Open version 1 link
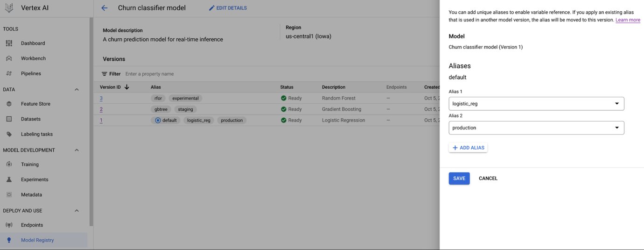644x250 pixels. pyautogui.click(x=101, y=120)
